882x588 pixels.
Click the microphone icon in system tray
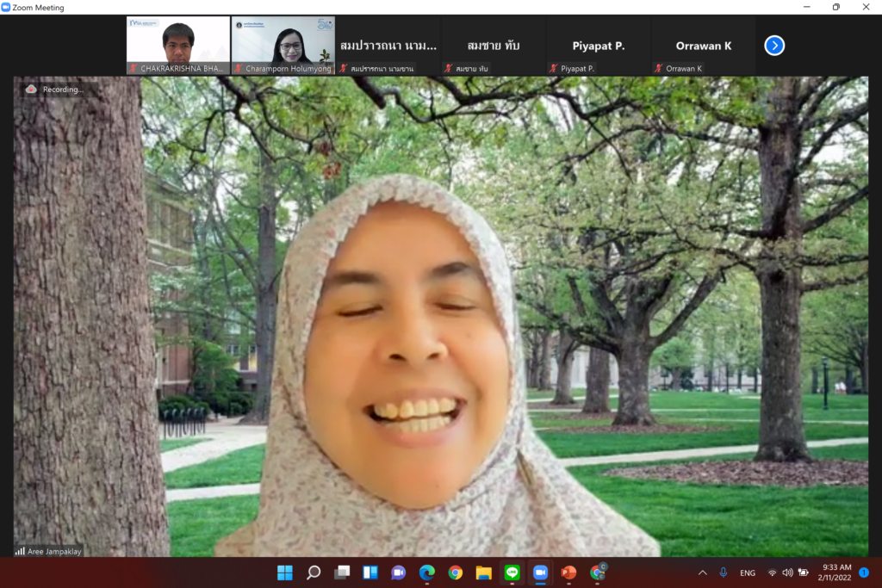(x=724, y=573)
